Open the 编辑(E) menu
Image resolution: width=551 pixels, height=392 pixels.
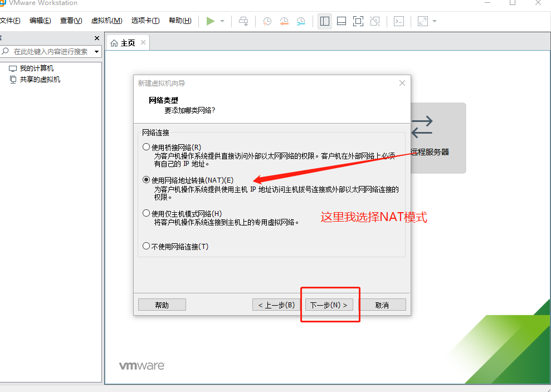[x=40, y=21]
